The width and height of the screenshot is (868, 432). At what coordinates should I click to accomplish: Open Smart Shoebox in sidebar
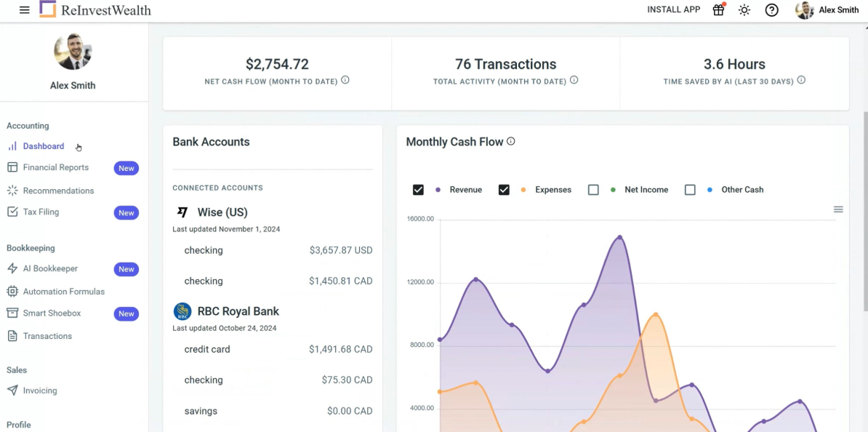(x=52, y=313)
